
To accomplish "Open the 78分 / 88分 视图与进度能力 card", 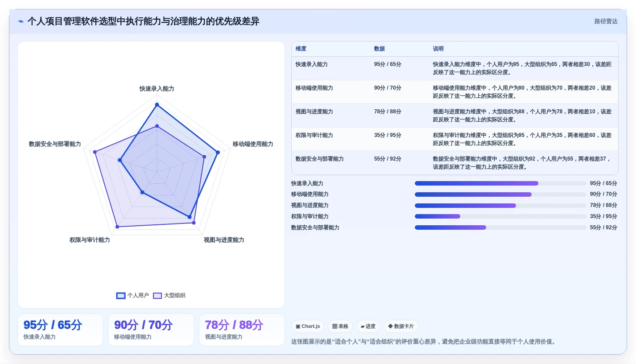I will [x=242, y=330].
